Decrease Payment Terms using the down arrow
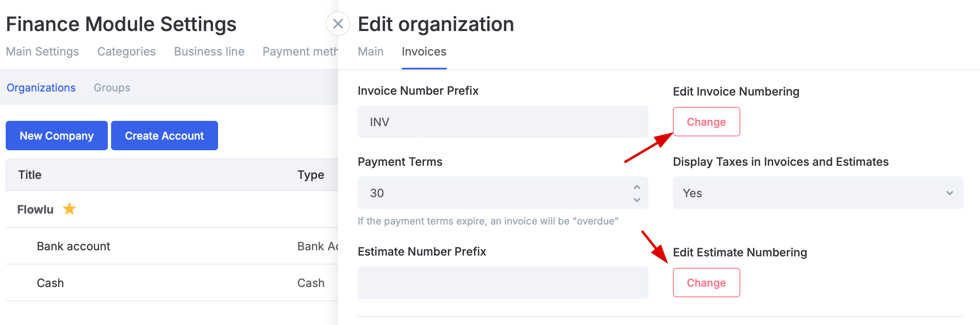 click(x=637, y=200)
